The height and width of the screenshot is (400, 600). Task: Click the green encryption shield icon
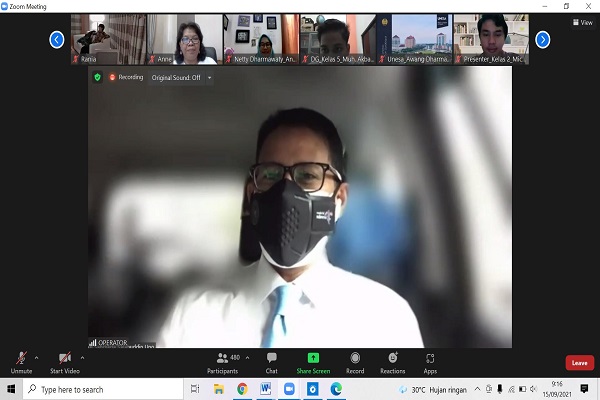tap(97, 77)
